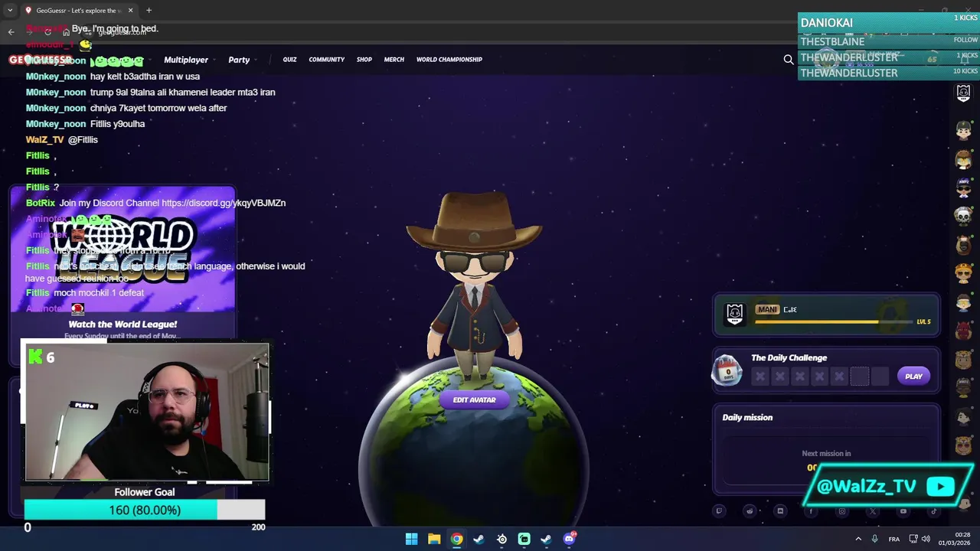The width and height of the screenshot is (980, 551).
Task: Click the EDIT AVATAR button
Action: (474, 399)
